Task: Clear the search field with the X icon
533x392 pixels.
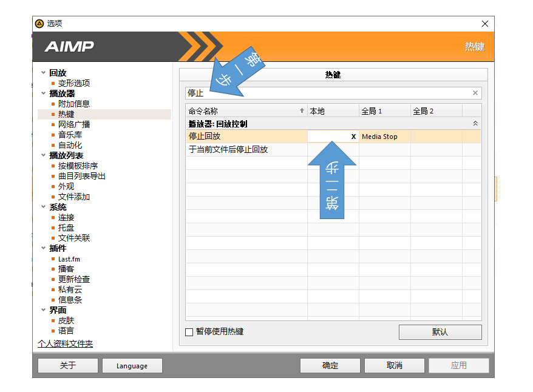Action: [x=475, y=93]
